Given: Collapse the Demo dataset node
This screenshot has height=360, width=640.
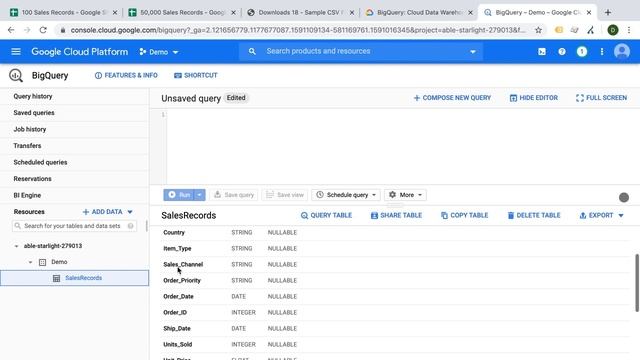Looking at the screenshot, I should coord(30,262).
